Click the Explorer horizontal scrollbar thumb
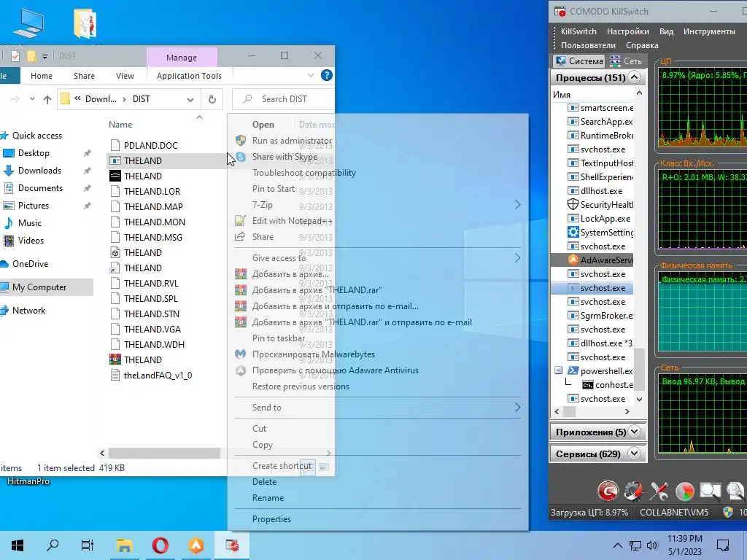747x560 pixels. coord(164,453)
